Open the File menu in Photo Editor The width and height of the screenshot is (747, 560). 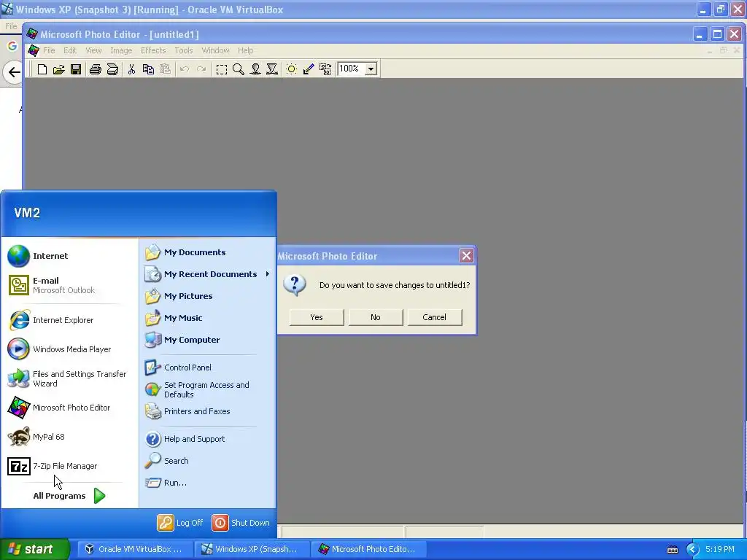49,50
